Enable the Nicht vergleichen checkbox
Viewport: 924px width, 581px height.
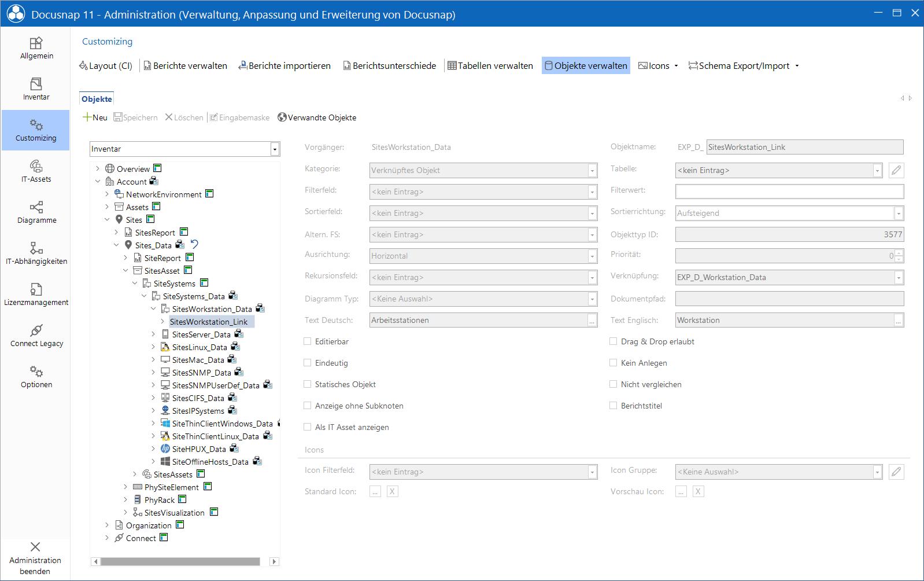pos(613,384)
